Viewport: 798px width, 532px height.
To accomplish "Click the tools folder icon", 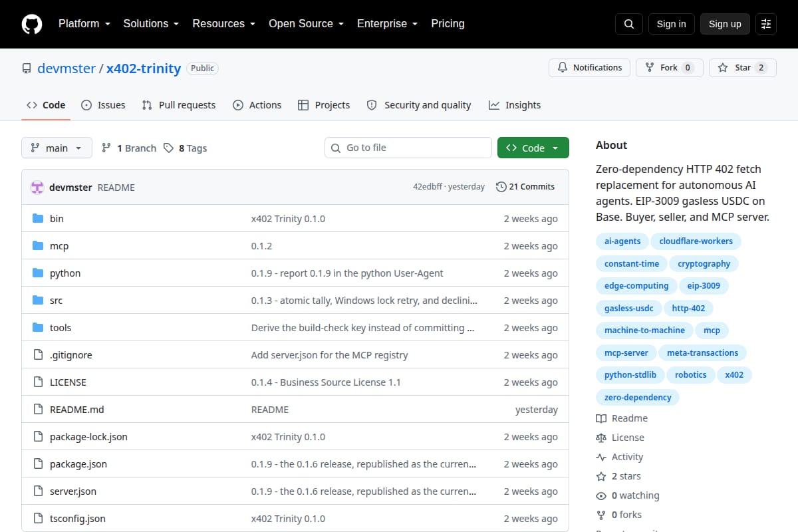I will coord(38,327).
